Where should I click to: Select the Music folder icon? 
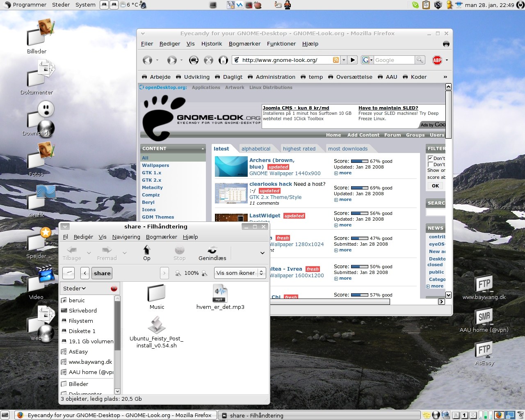156,293
